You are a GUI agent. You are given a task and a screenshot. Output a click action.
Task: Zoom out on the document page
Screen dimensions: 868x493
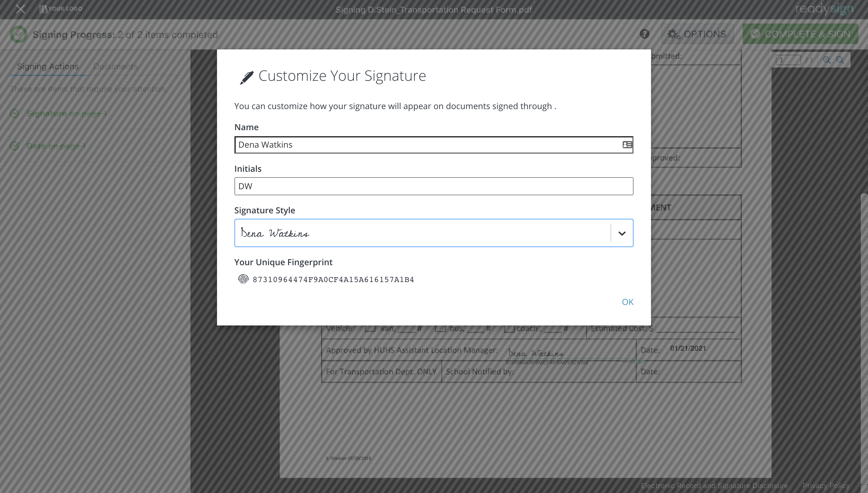(841, 60)
